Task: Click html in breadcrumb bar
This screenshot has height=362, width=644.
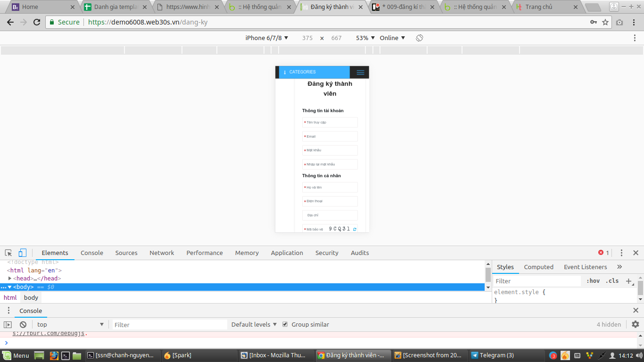Action: click(10, 297)
